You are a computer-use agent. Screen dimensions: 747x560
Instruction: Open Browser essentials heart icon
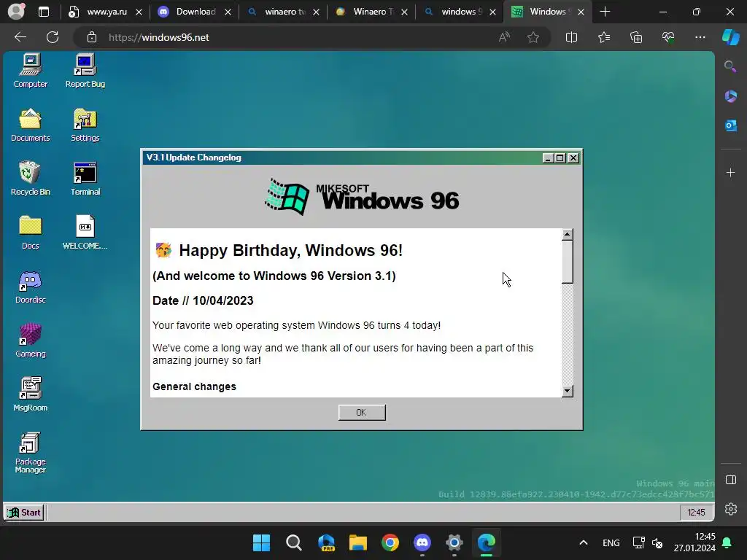click(668, 37)
